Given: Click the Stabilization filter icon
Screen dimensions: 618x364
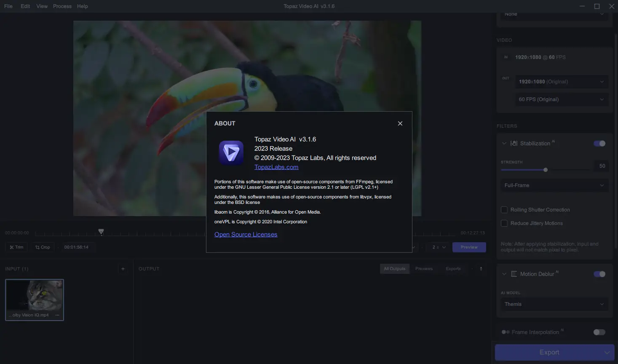Looking at the screenshot, I should (514, 144).
